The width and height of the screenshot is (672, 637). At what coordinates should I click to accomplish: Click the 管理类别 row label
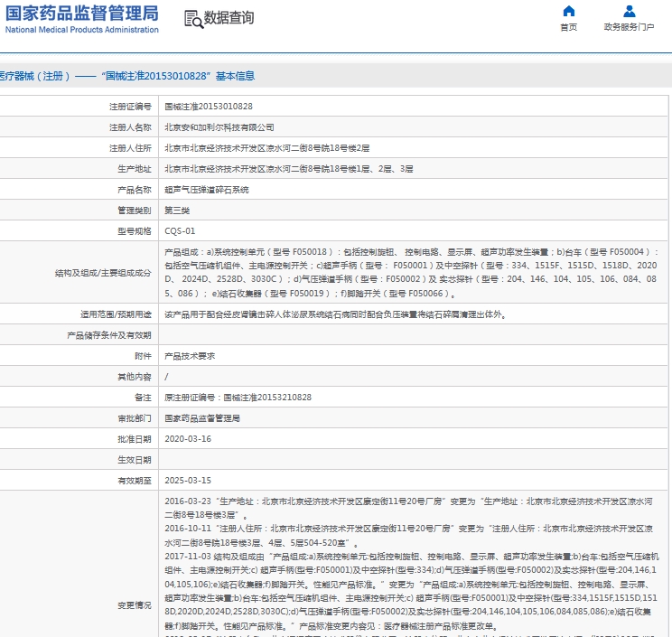tap(135, 210)
